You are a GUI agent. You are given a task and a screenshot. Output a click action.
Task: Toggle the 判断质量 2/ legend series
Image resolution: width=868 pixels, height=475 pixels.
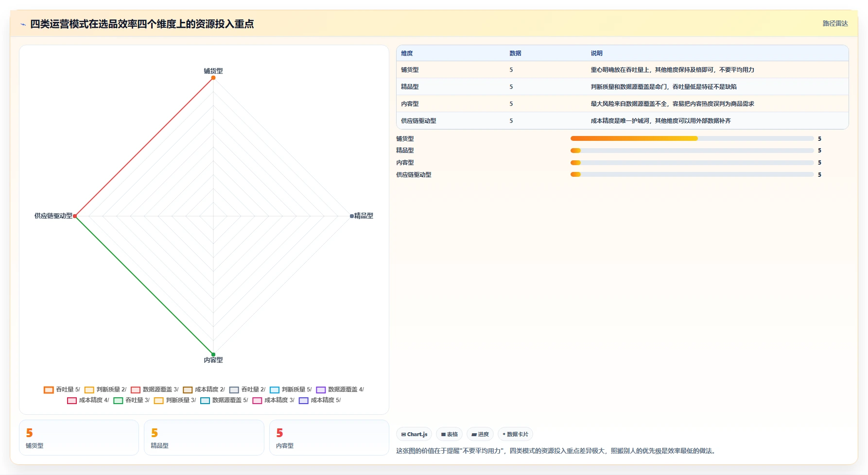coord(105,390)
